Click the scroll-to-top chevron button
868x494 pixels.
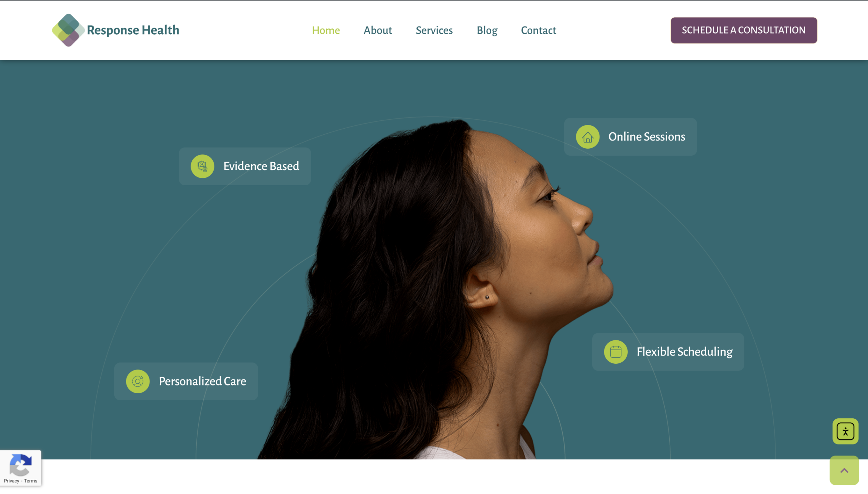coord(844,470)
